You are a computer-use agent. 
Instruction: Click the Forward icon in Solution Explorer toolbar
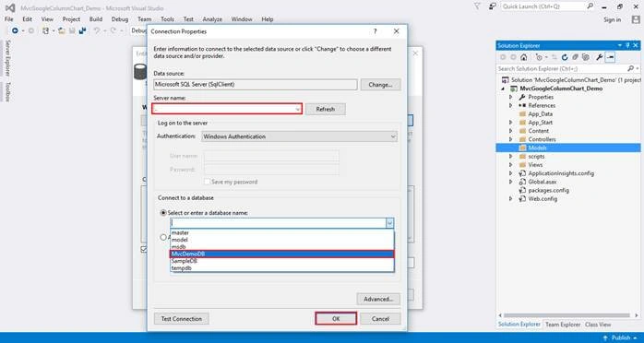tap(513, 57)
